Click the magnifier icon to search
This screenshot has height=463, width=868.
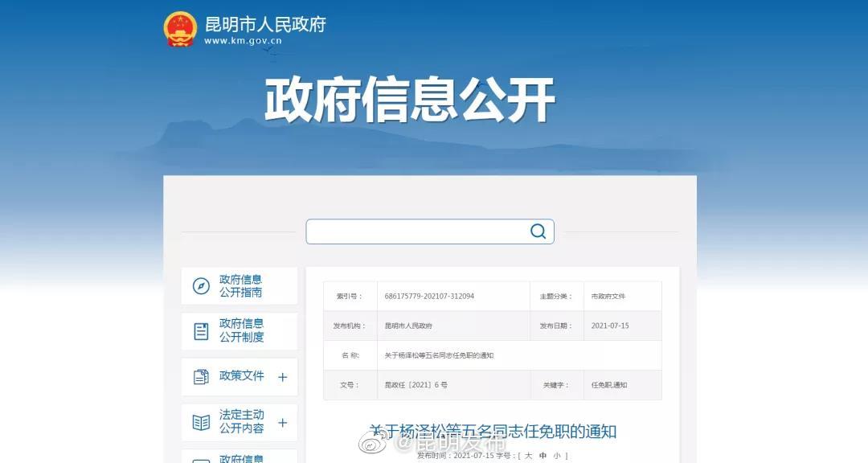(x=537, y=231)
